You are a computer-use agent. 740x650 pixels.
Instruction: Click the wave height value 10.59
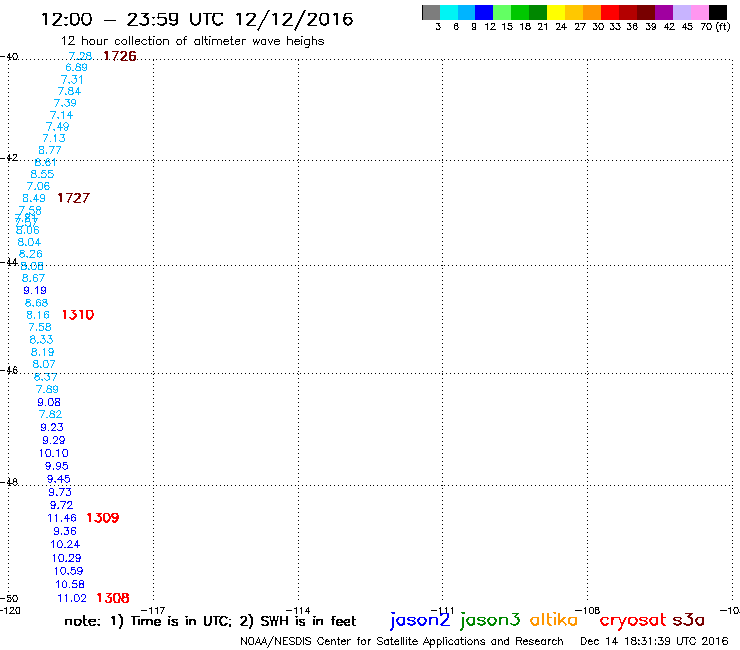coord(68,571)
